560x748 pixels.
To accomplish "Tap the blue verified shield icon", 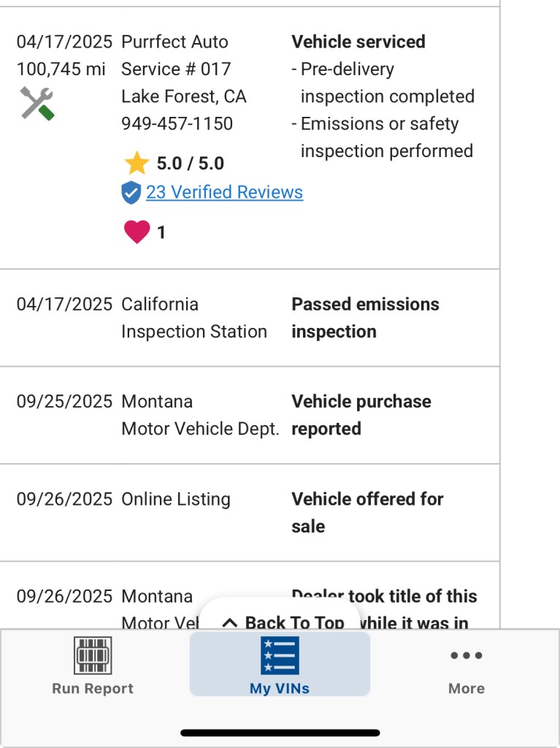I will pos(131,193).
